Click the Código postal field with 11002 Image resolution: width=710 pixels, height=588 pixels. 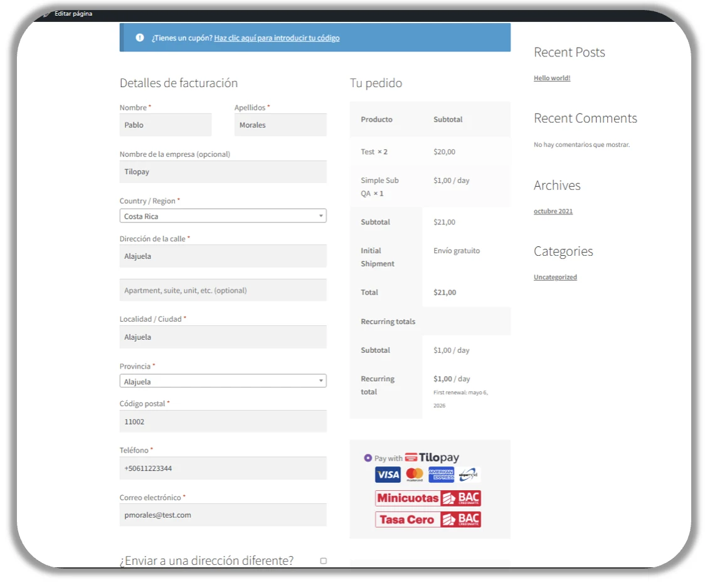click(223, 422)
